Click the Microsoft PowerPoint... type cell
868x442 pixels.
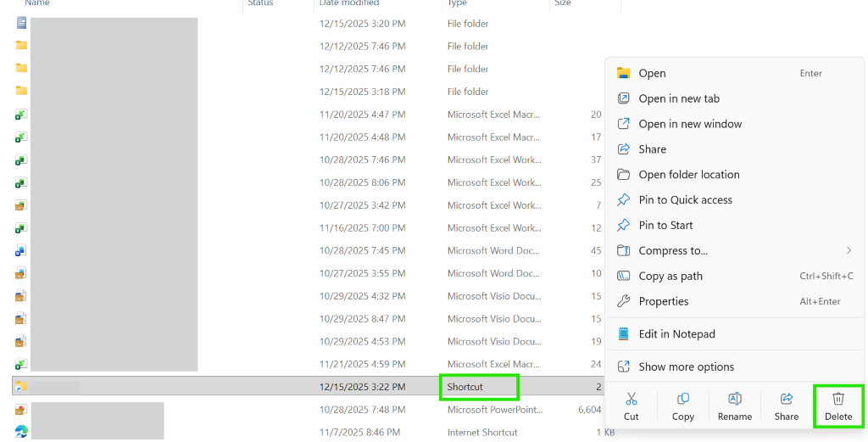[x=495, y=409]
